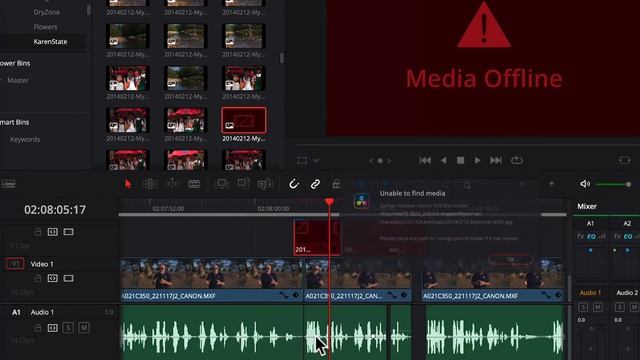This screenshot has height=360, width=640.
Task: Go to previous marker arrow in viewer
Action: (371, 161)
